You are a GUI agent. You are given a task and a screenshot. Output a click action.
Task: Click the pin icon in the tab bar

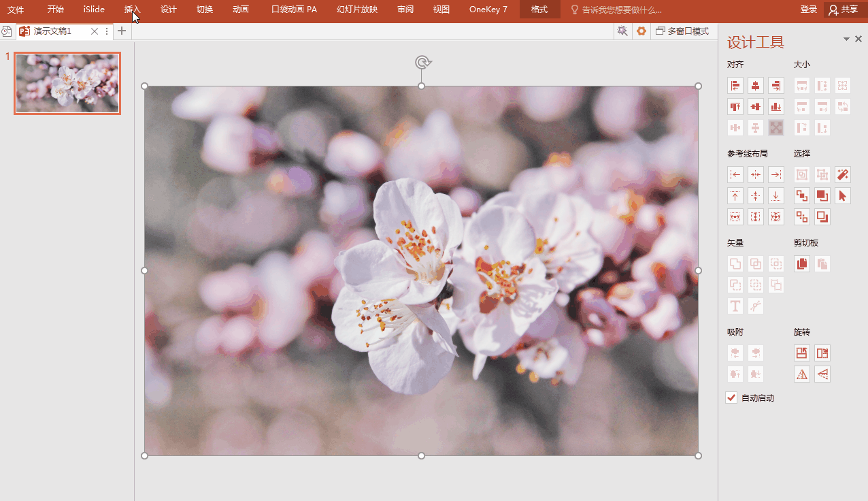622,31
